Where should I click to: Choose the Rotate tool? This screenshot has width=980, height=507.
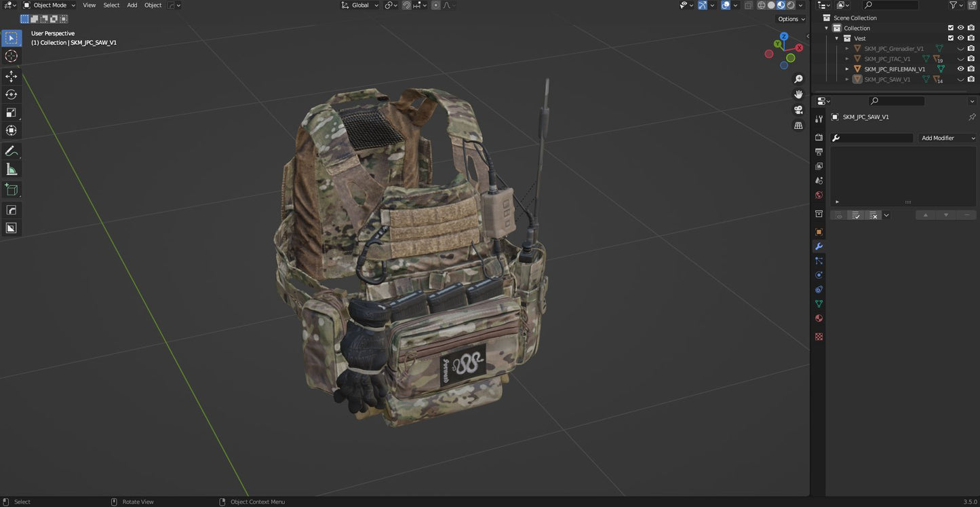pyautogui.click(x=12, y=94)
